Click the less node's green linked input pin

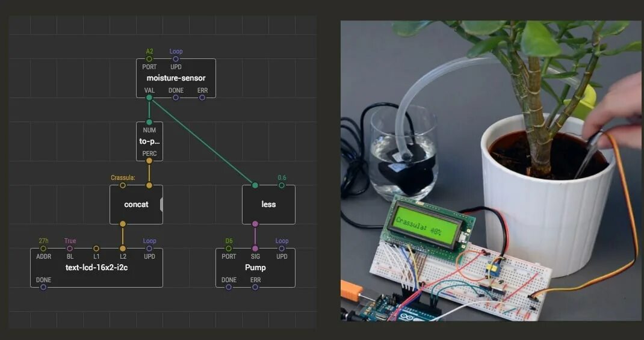(x=255, y=185)
